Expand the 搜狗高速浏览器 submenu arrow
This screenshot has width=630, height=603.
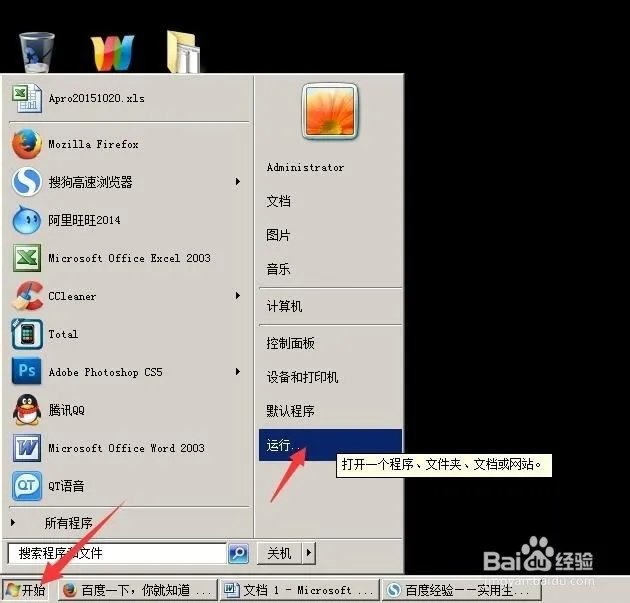click(238, 182)
